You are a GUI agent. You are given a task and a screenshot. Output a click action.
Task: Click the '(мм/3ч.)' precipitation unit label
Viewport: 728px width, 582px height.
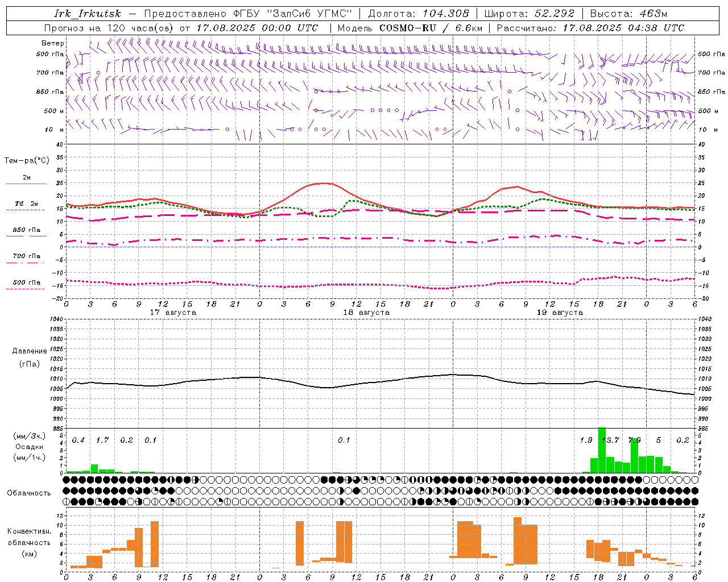point(30,436)
